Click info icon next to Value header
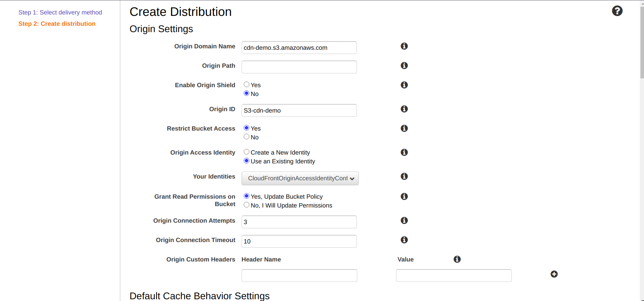 (x=457, y=259)
